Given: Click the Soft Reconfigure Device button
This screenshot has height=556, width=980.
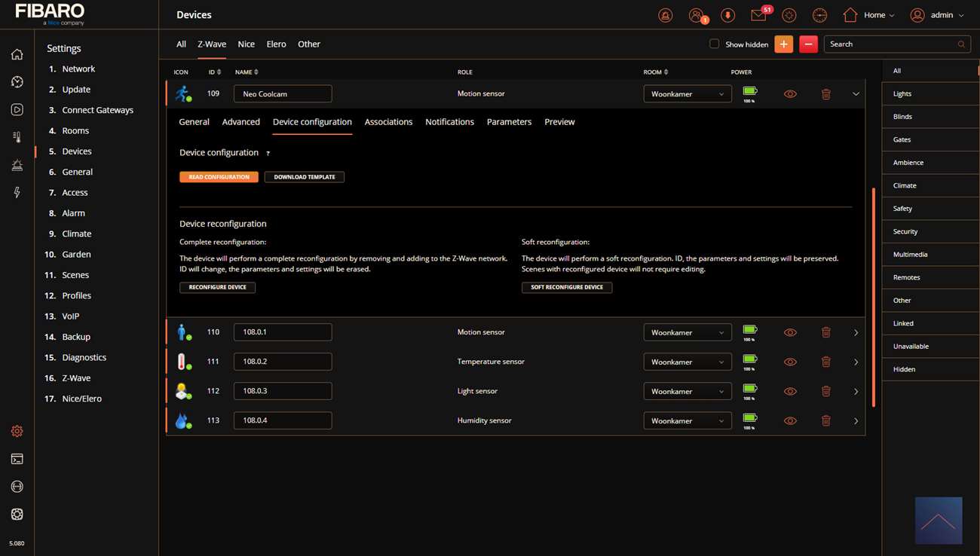Looking at the screenshot, I should point(567,287).
